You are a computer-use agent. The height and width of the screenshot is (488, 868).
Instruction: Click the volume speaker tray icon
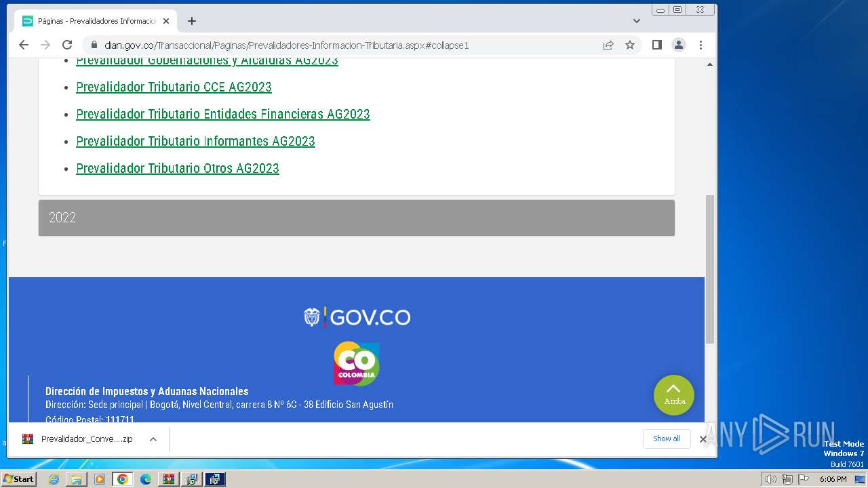[771, 479]
